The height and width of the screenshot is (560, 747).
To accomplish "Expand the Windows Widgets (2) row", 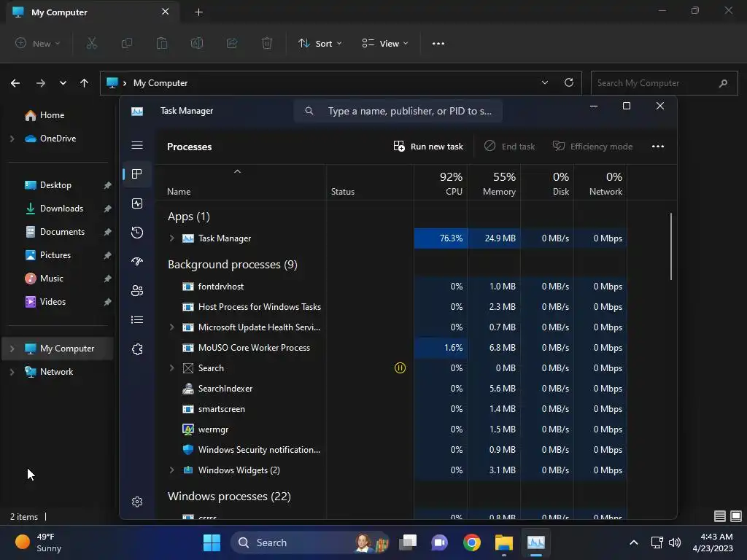I will coord(172,470).
